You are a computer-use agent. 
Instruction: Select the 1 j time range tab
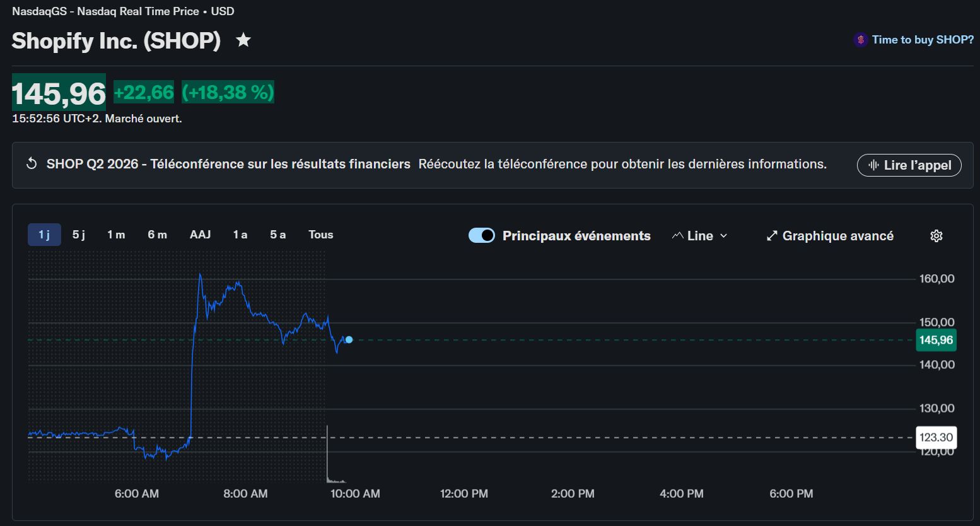pos(44,235)
